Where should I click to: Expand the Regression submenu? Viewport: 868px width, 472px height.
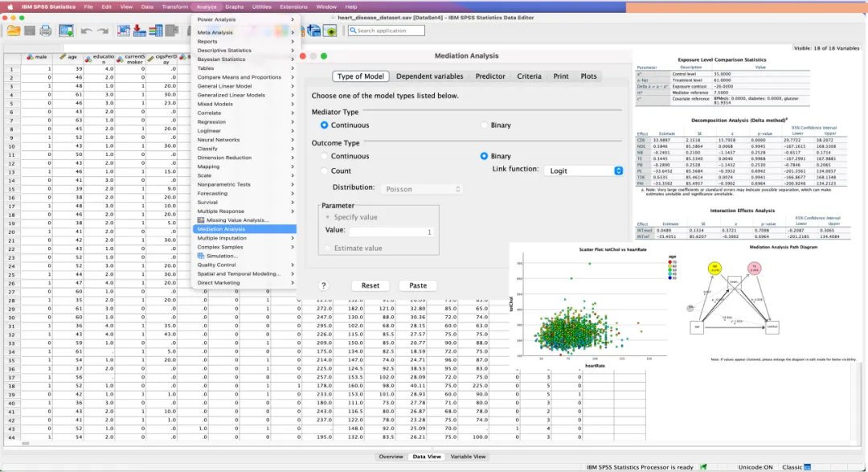tap(244, 122)
